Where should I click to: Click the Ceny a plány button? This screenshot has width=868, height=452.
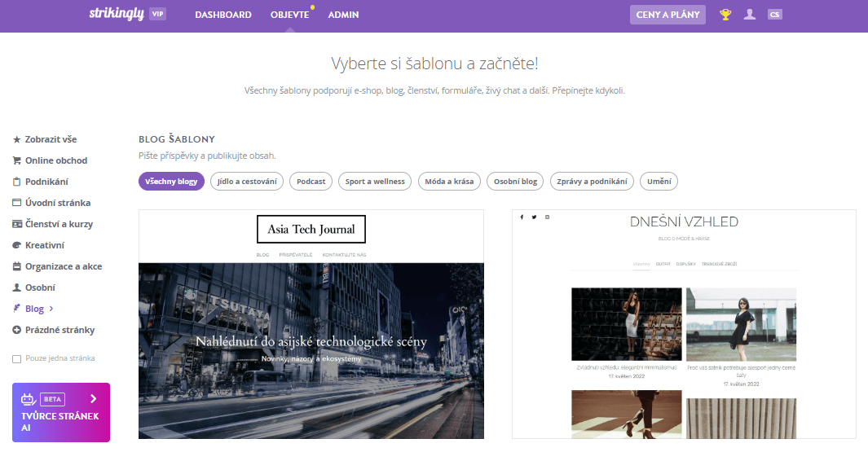[x=668, y=15]
